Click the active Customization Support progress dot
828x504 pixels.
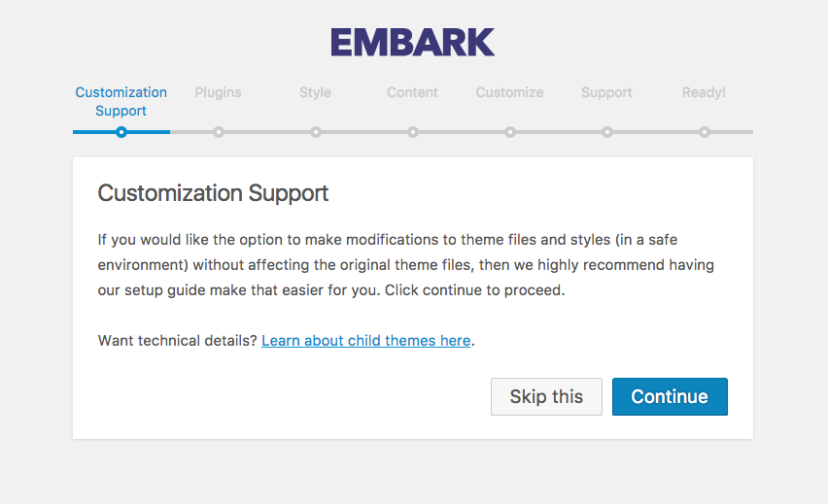pyautogui.click(x=121, y=132)
